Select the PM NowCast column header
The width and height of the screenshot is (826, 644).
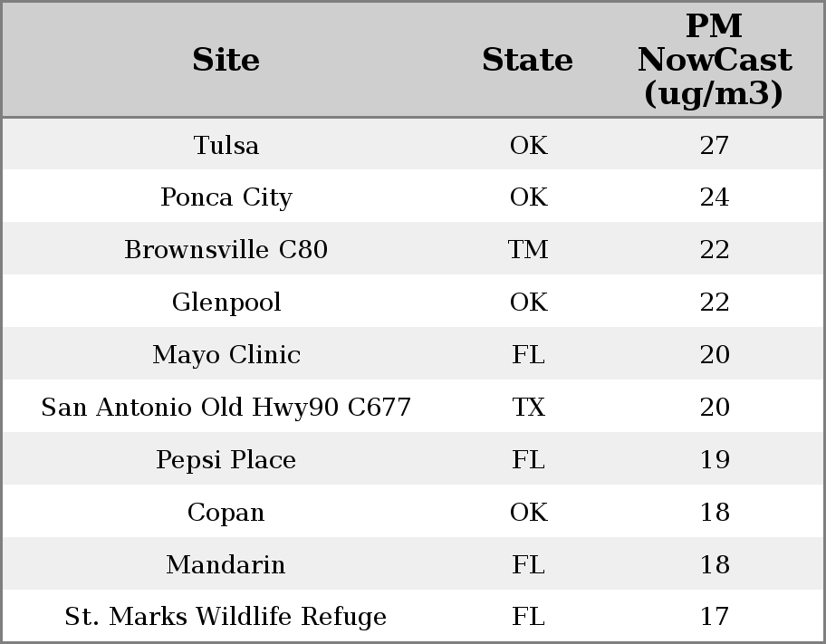[x=714, y=60]
